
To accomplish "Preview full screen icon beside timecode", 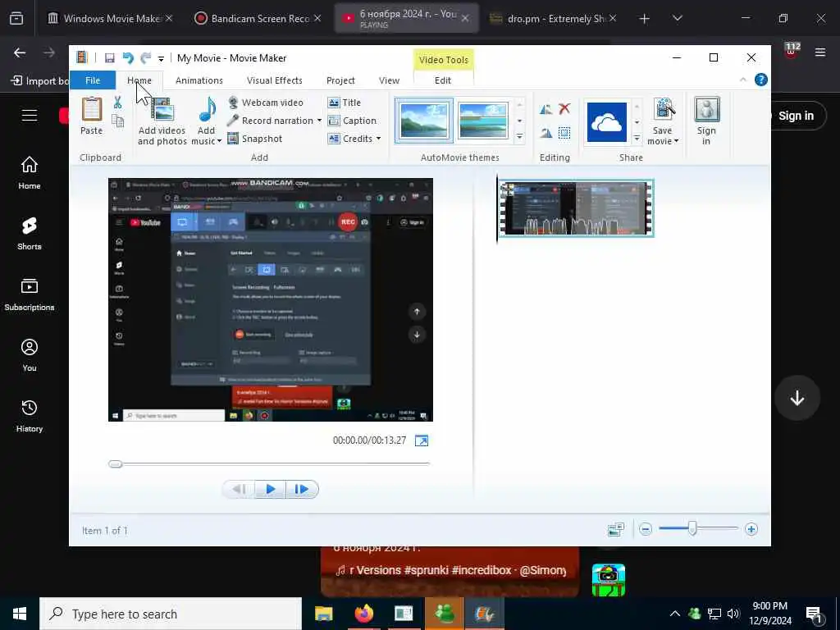I will point(422,441).
